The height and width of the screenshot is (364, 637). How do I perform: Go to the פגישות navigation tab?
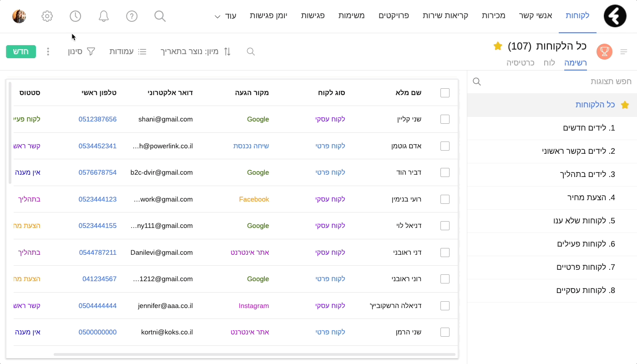tap(313, 15)
